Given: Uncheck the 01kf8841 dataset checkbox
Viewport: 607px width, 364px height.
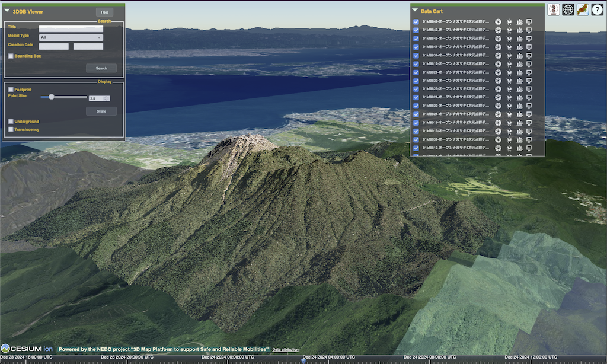Looking at the screenshot, I should pyautogui.click(x=416, y=22).
